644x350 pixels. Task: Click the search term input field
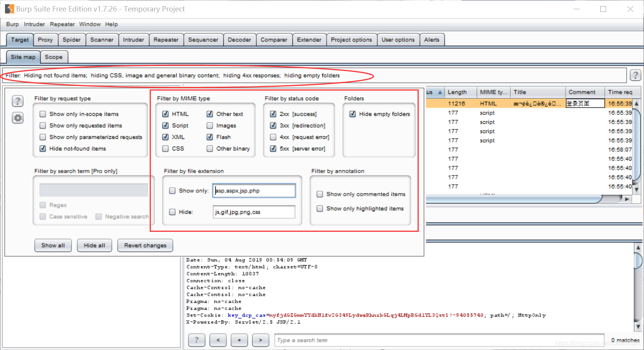[439, 340]
